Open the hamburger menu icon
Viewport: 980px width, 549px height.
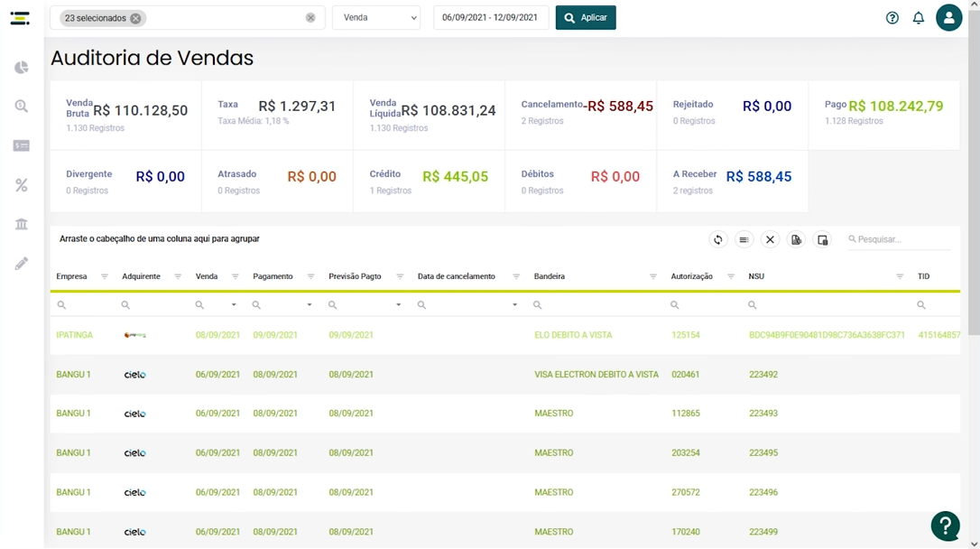click(x=20, y=18)
